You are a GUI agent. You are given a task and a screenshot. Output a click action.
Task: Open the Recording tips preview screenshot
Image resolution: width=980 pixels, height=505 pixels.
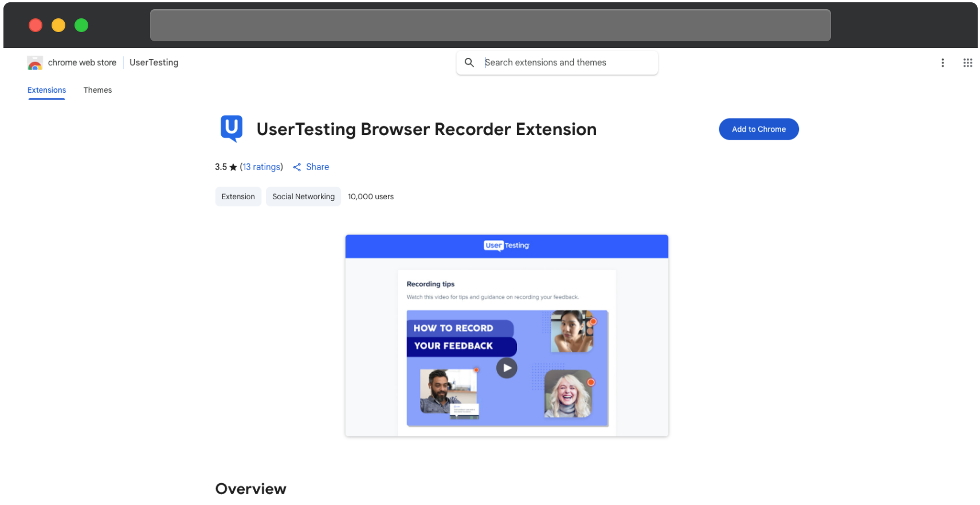click(x=507, y=336)
